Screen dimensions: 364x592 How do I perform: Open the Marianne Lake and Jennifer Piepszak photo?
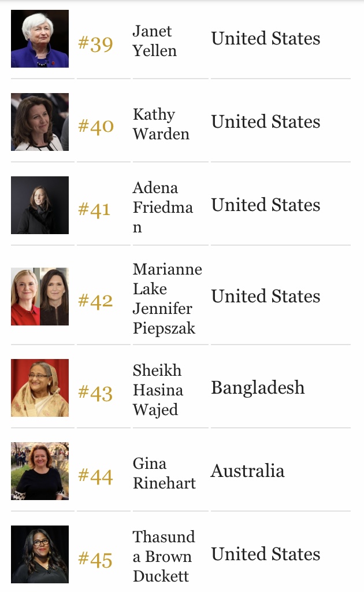point(40,297)
